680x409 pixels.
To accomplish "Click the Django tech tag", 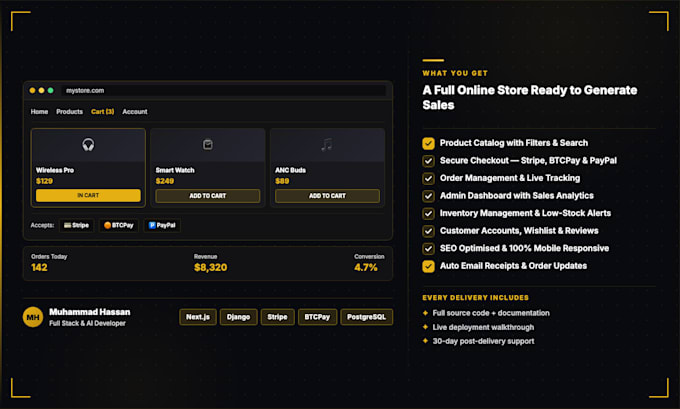I will 239,317.
